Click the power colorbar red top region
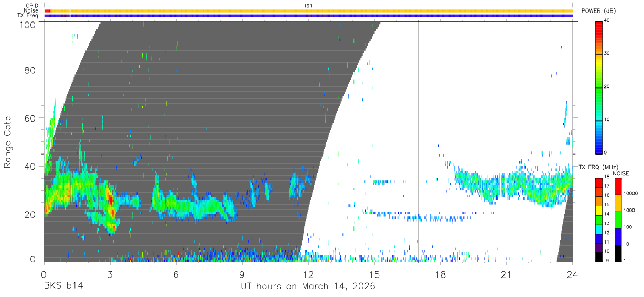Image resolution: width=644 pixels, height=297 pixels. click(x=599, y=29)
